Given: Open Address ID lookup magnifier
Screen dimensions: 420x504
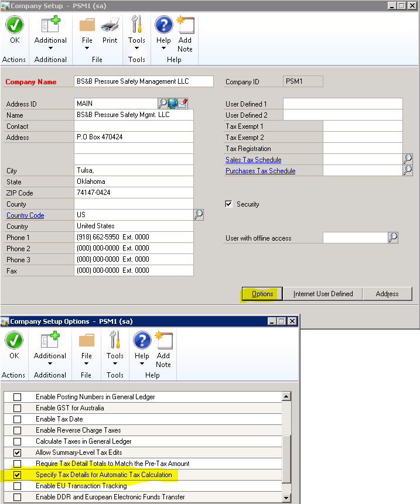Looking at the screenshot, I should (163, 104).
